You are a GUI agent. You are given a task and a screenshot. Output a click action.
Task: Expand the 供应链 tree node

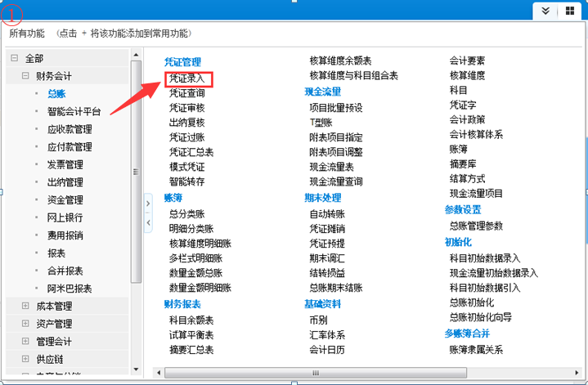[x=25, y=359]
